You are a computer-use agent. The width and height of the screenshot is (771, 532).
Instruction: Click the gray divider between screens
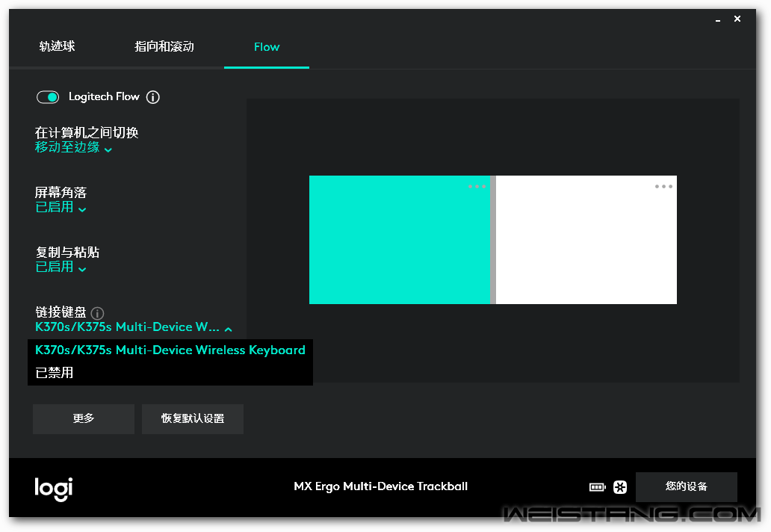493,239
